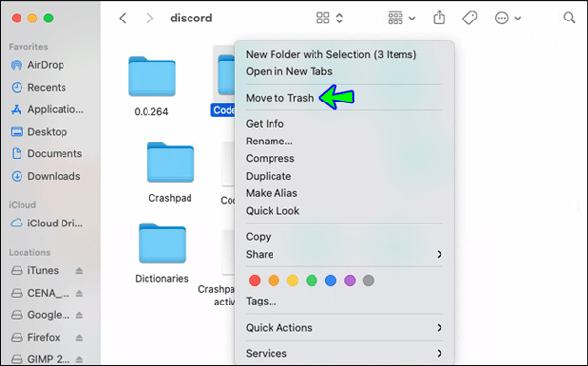Click the Share toolbar icon
588x366 pixels.
click(x=440, y=18)
